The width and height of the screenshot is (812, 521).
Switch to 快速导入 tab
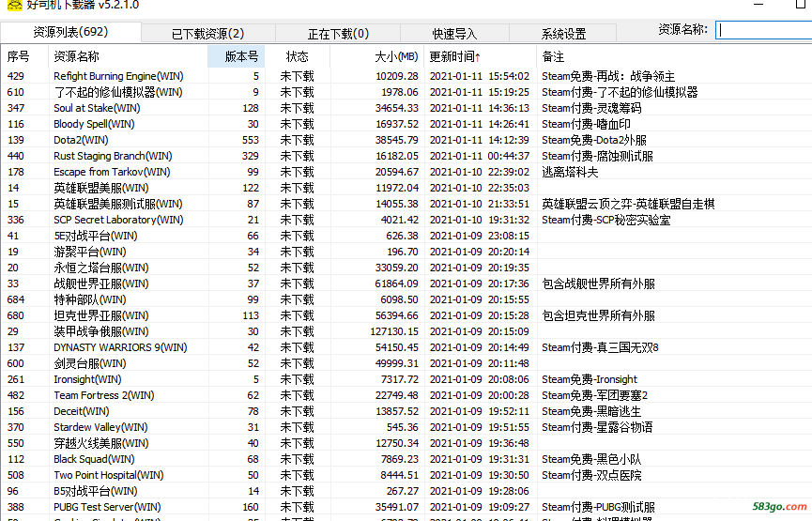[x=454, y=34]
